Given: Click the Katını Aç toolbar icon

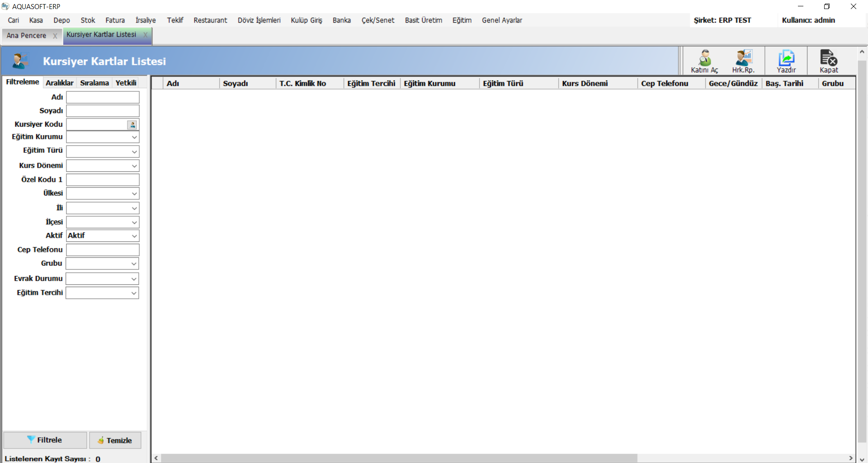Looking at the screenshot, I should (x=704, y=61).
